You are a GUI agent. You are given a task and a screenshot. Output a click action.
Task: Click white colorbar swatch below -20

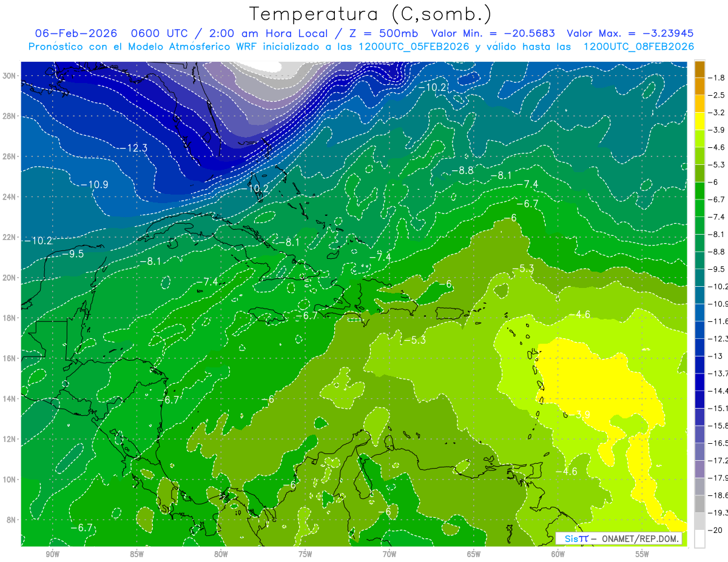[699, 538]
